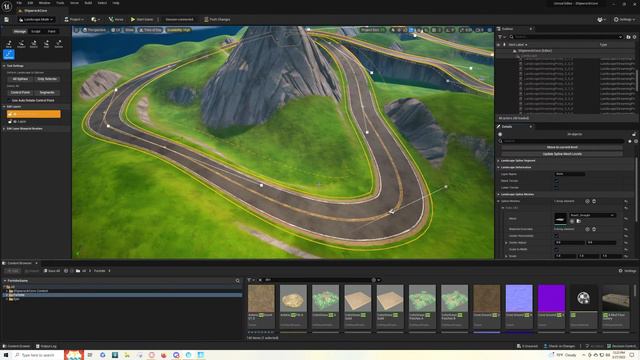The height and width of the screenshot is (360, 640).
Task: Select the second Manage tool icon
Action: 21,44
